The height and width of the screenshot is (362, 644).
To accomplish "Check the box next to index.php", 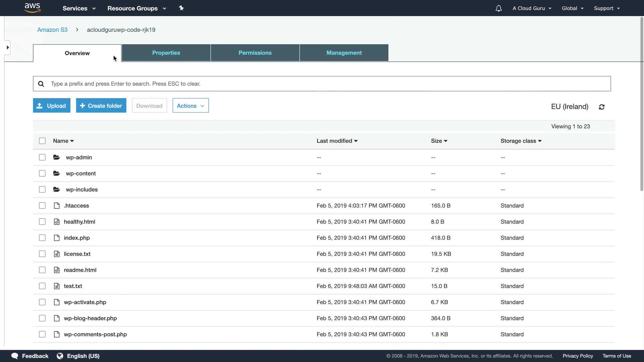I will [42, 238].
